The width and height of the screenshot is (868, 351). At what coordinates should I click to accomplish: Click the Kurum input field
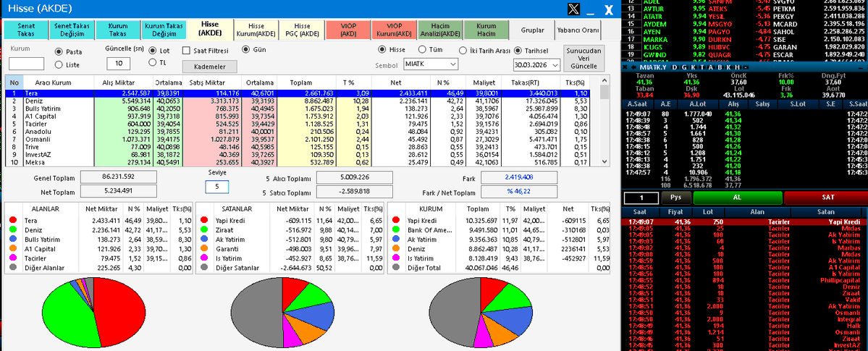point(26,64)
